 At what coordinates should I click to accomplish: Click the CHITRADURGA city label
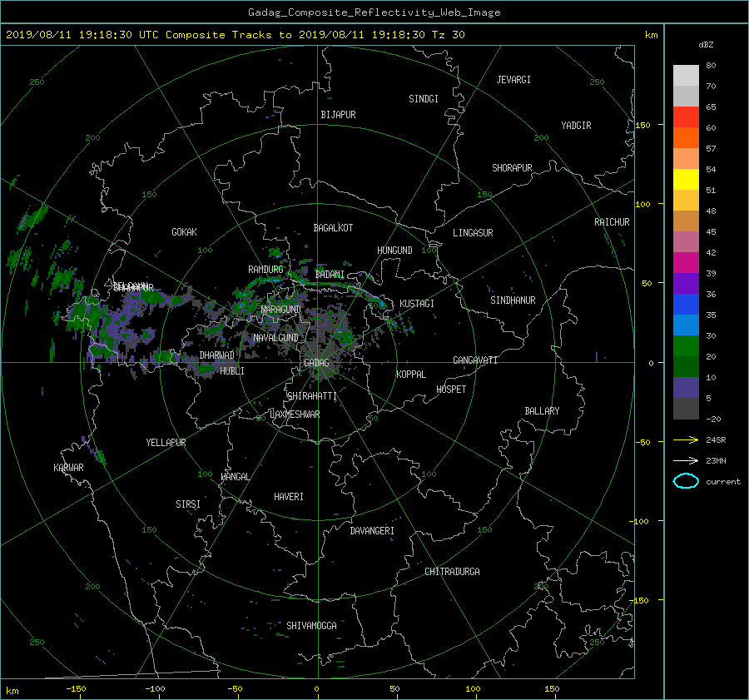click(x=453, y=572)
